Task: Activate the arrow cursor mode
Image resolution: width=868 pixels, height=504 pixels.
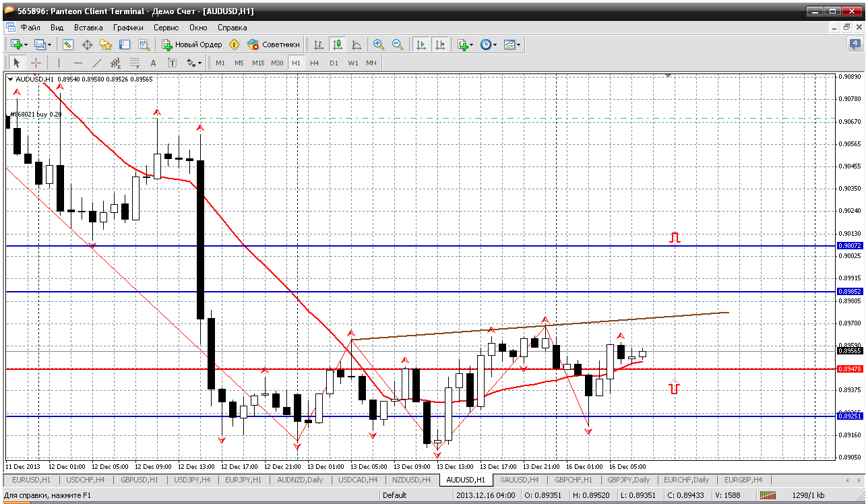Action: coord(17,63)
